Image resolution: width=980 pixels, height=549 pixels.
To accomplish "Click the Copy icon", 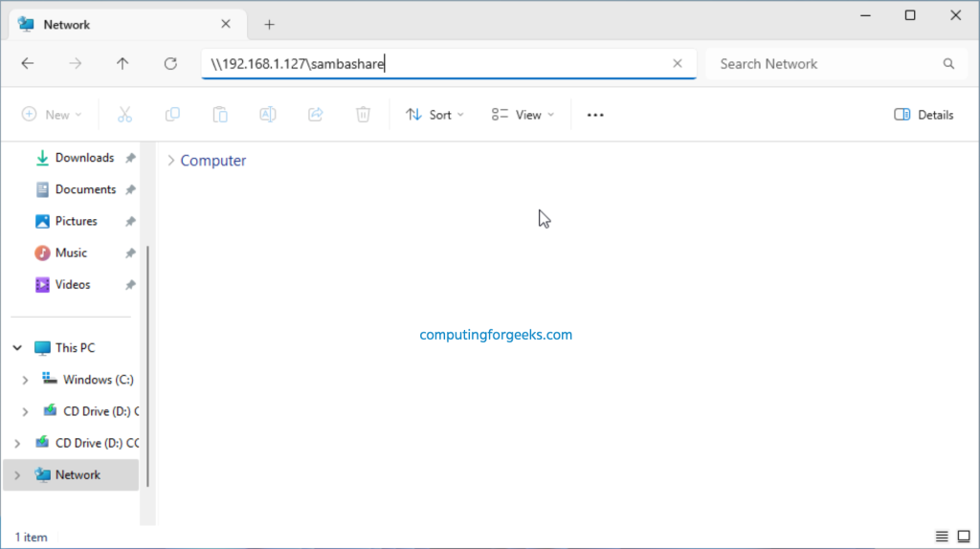I will click(172, 115).
